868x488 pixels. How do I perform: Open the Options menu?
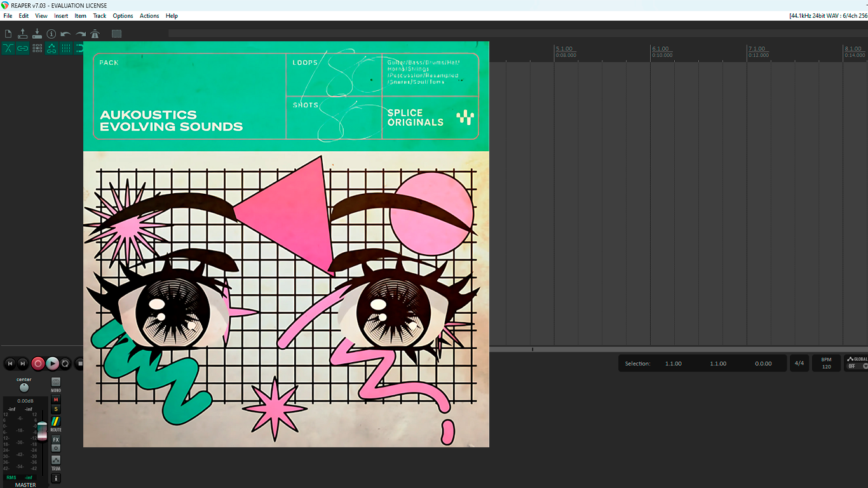click(123, 16)
